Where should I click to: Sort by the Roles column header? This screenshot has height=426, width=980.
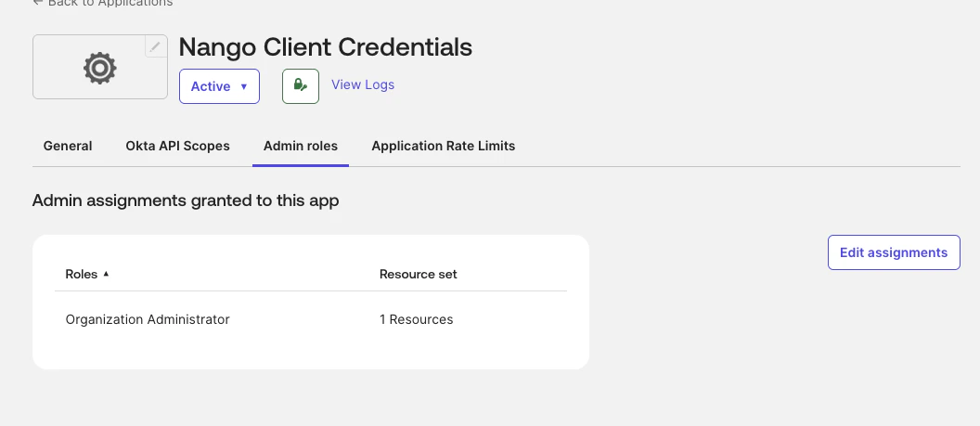[x=87, y=274]
